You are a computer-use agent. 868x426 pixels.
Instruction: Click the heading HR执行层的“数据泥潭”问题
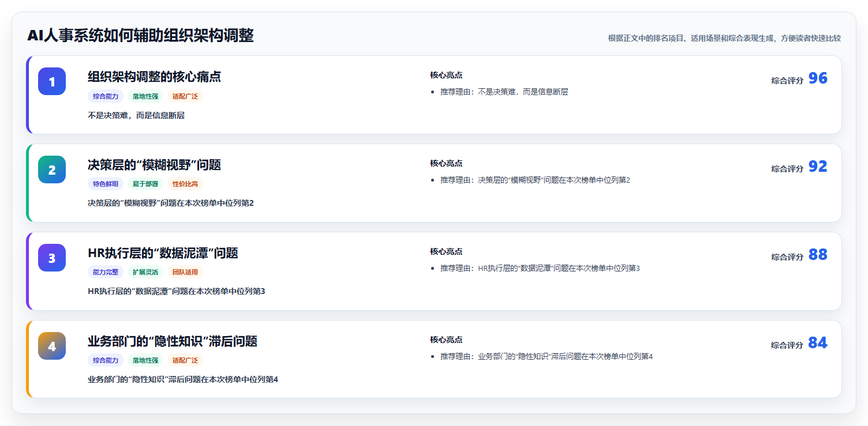click(163, 253)
